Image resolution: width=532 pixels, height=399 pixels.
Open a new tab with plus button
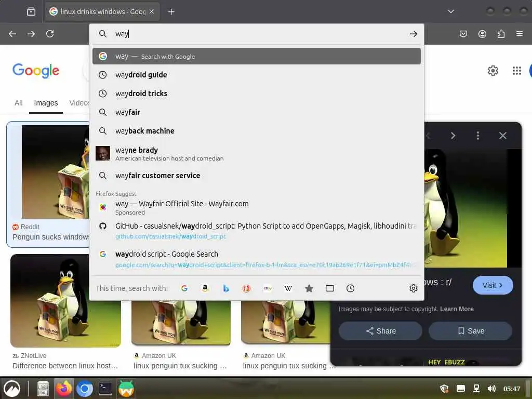(171, 12)
